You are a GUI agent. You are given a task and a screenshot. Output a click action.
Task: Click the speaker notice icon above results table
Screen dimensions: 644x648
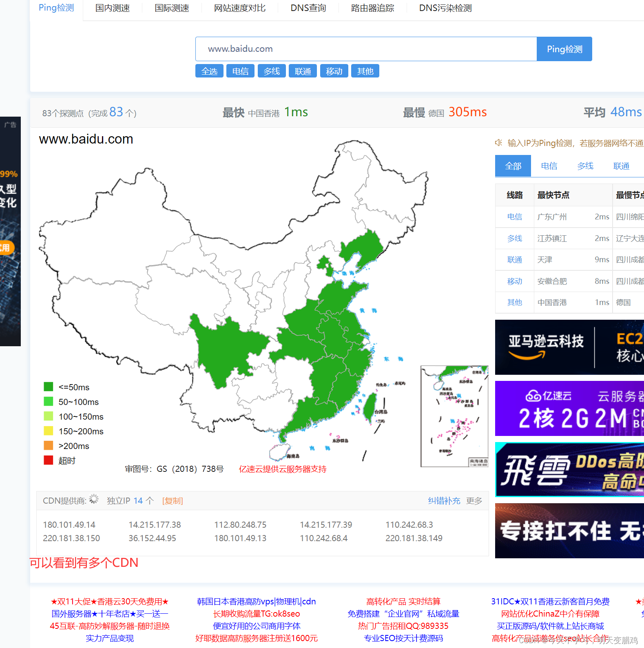[x=498, y=143]
